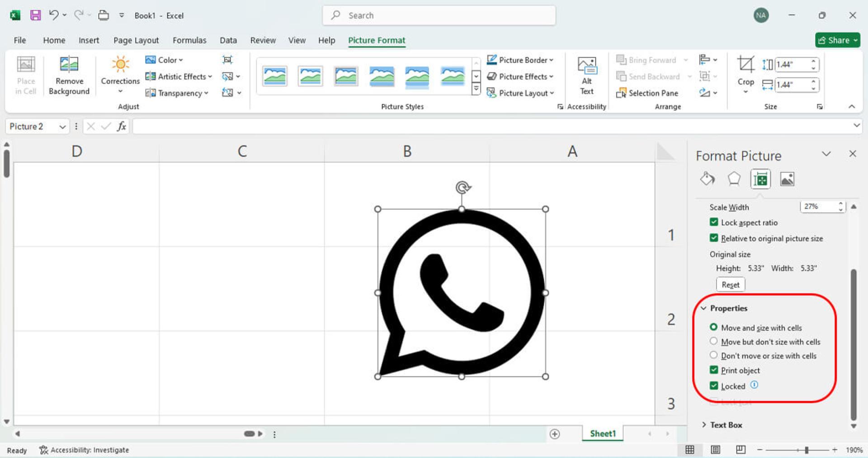Uncheck Lock aspect ratio checkbox
Viewport: 868px width, 458px height.
tap(714, 222)
